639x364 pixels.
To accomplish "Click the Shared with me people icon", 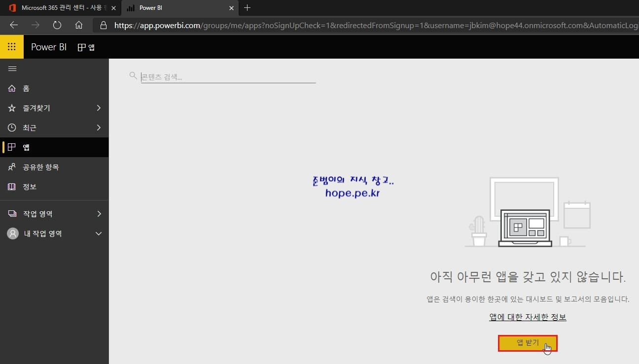I will [x=12, y=167].
